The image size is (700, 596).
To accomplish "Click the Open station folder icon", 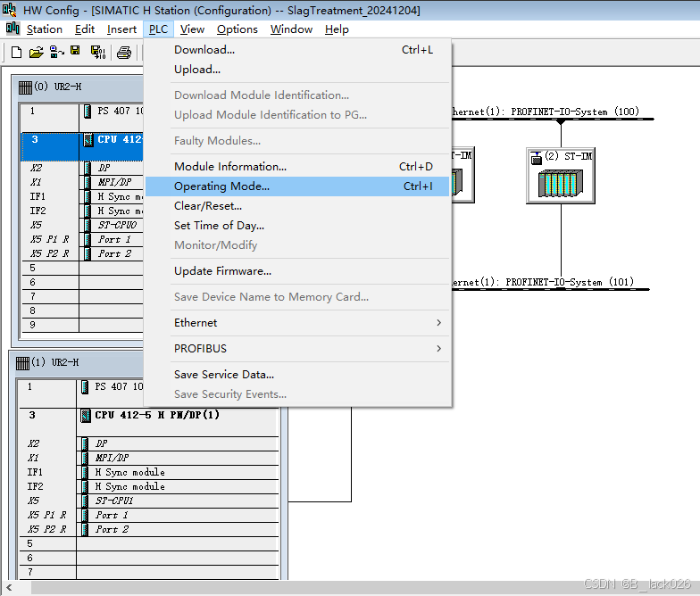I will coord(36,52).
